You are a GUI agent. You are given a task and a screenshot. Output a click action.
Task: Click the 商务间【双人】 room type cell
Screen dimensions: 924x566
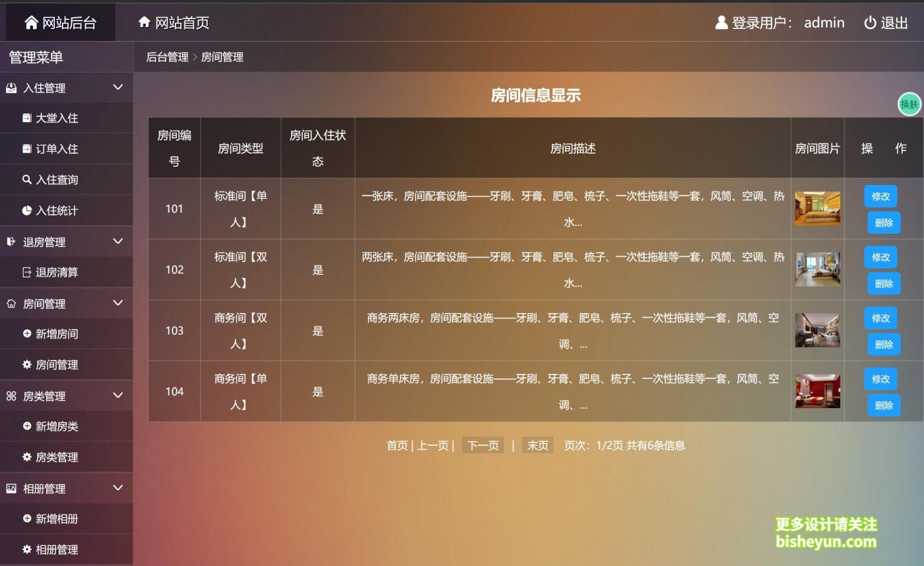click(x=241, y=330)
